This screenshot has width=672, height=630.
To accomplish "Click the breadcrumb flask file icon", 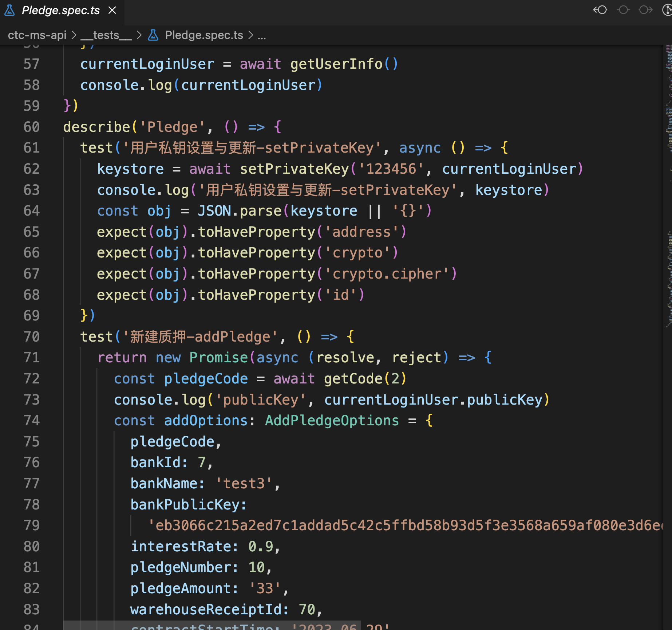I will pyautogui.click(x=153, y=35).
